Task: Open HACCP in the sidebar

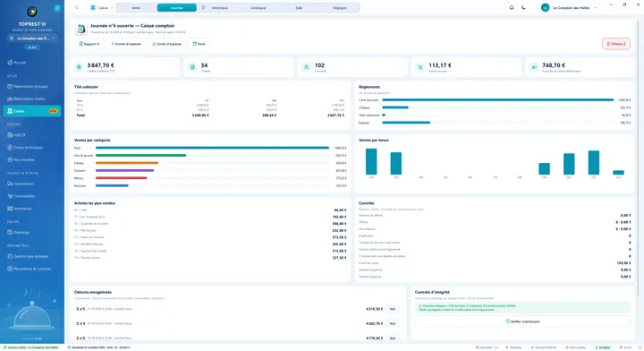Action: point(31,135)
